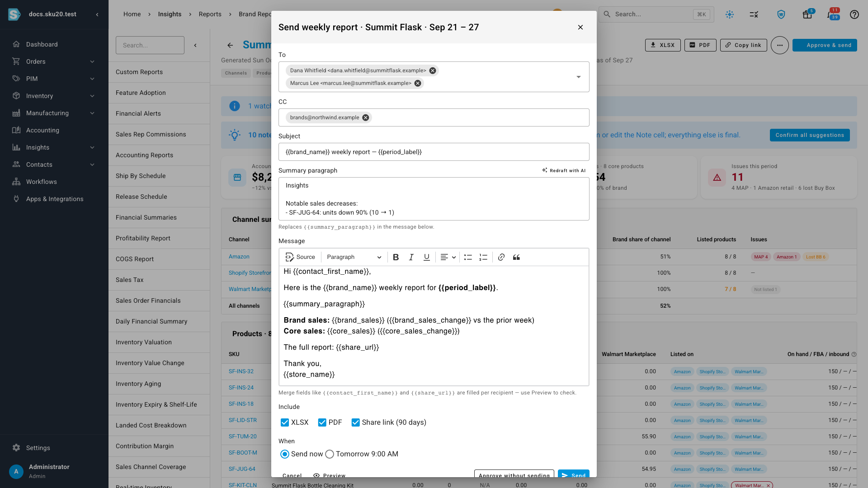Focus the reports list Search box
The height and width of the screenshot is (488, 868).
[x=150, y=45]
